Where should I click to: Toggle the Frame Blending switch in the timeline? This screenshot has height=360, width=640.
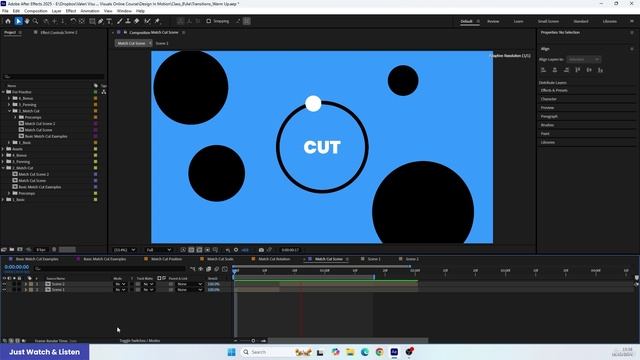(209, 269)
